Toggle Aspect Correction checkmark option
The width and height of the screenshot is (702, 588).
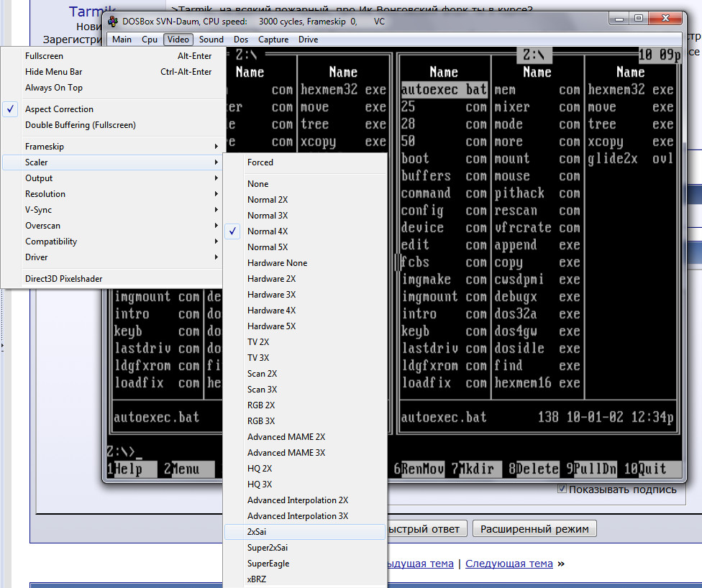click(x=59, y=109)
